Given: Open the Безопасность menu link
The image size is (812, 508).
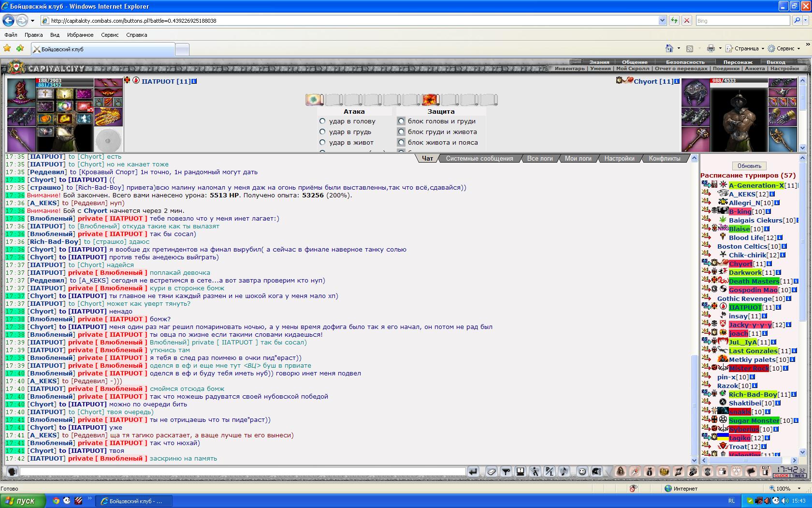Looking at the screenshot, I should (x=685, y=62).
